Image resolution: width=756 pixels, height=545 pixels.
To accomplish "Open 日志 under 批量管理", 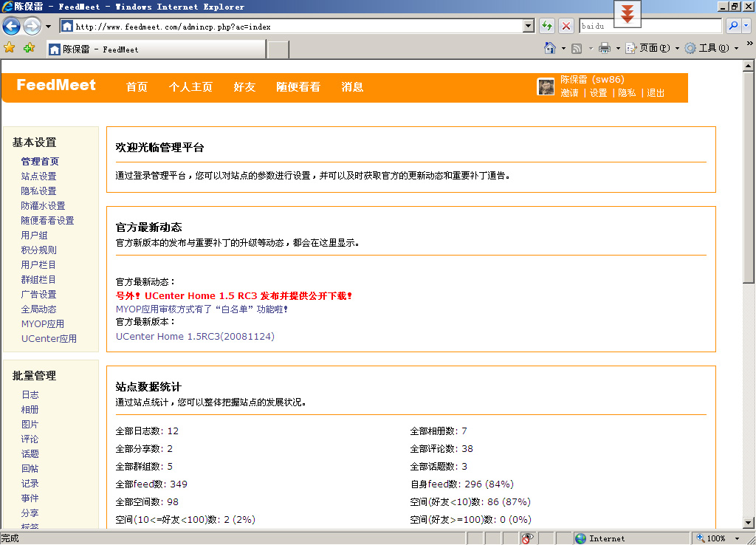I will coord(30,395).
